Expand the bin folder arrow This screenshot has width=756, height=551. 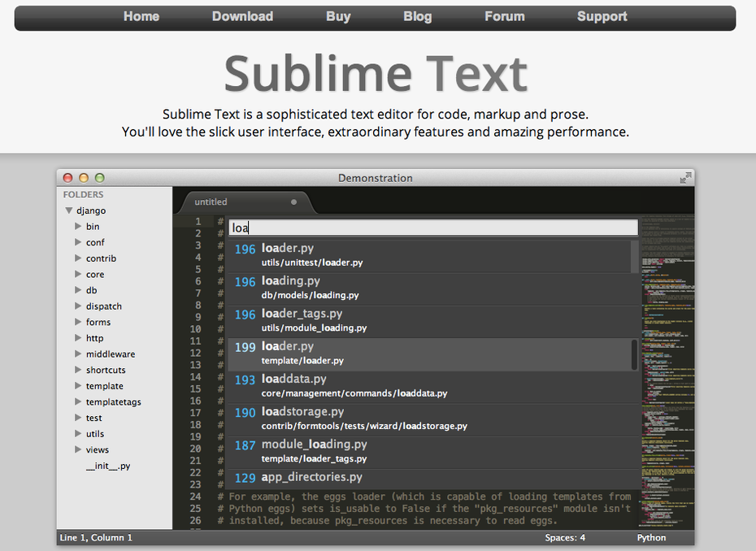pyautogui.click(x=78, y=226)
